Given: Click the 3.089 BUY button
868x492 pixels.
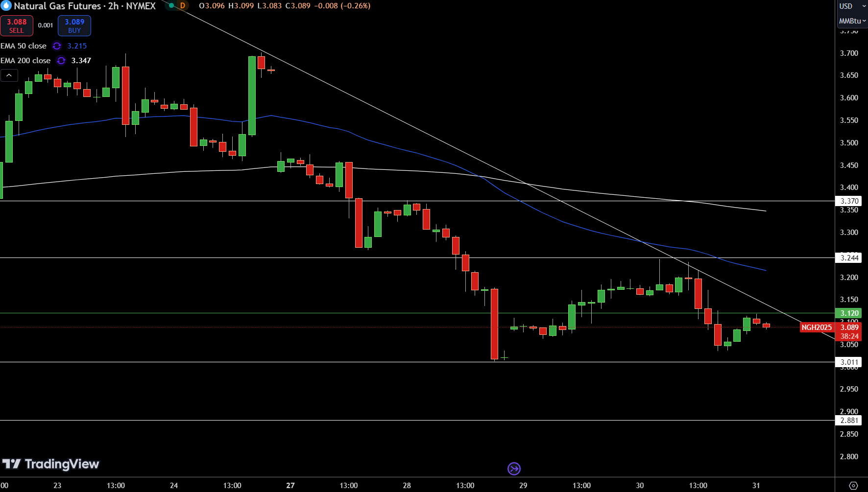Looking at the screenshot, I should click(74, 26).
